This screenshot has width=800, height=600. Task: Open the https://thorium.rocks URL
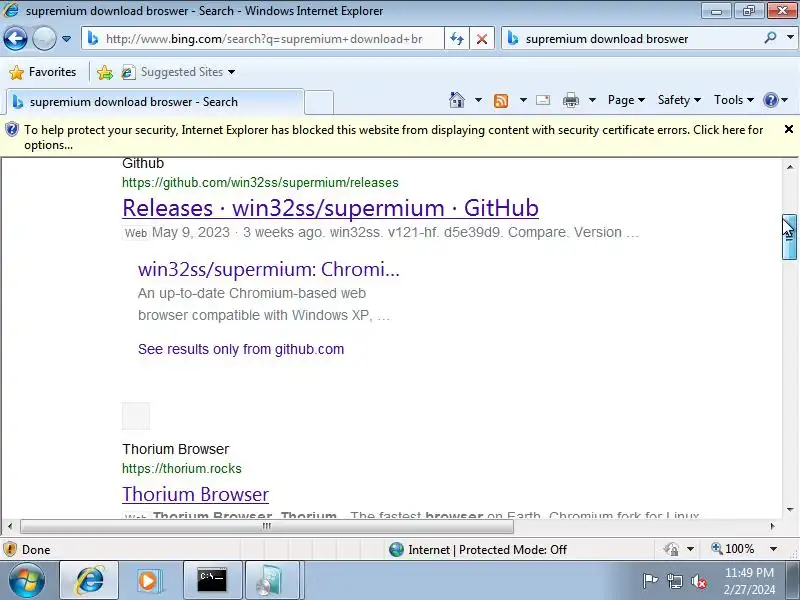point(182,468)
